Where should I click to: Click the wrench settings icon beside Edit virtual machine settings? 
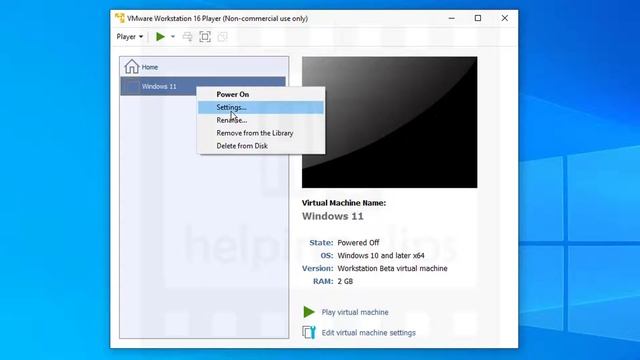point(309,332)
